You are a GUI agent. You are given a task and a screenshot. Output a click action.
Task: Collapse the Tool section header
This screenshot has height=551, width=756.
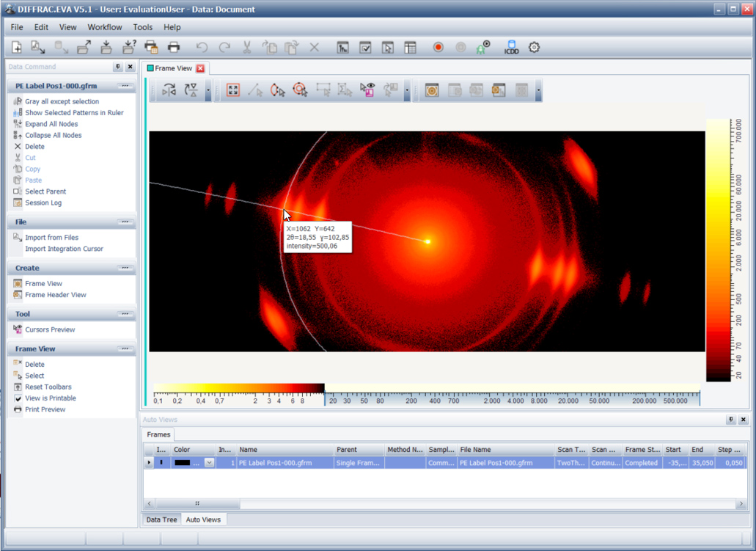pyautogui.click(x=125, y=314)
